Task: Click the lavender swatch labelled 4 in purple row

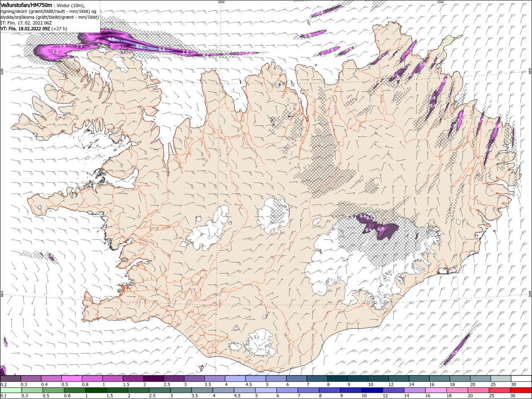Action: 235,379
